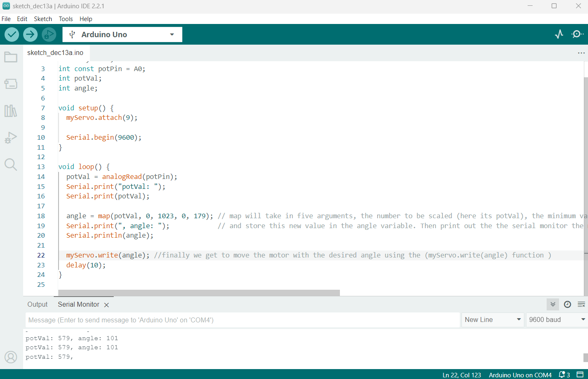Start debugging with the debug play icon

coord(49,34)
